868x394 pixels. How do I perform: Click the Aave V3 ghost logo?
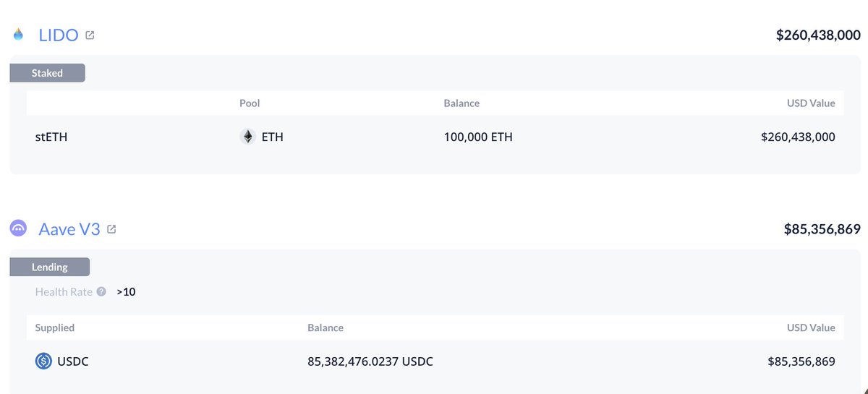19,228
